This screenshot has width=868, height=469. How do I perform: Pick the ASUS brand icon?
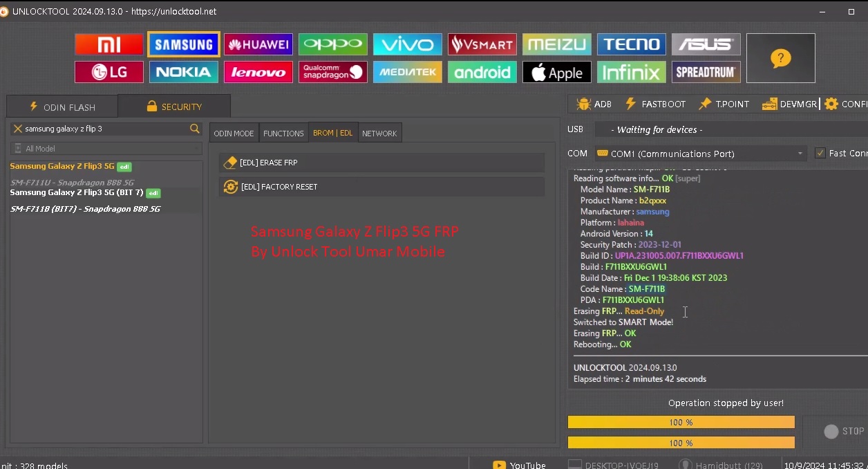706,44
